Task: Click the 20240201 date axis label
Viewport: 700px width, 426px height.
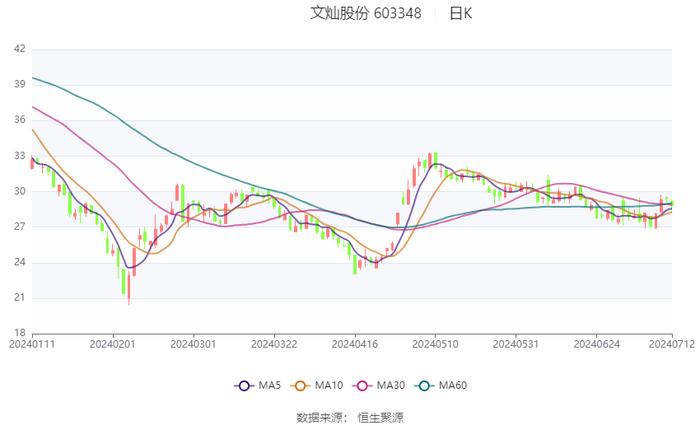Action: point(112,344)
